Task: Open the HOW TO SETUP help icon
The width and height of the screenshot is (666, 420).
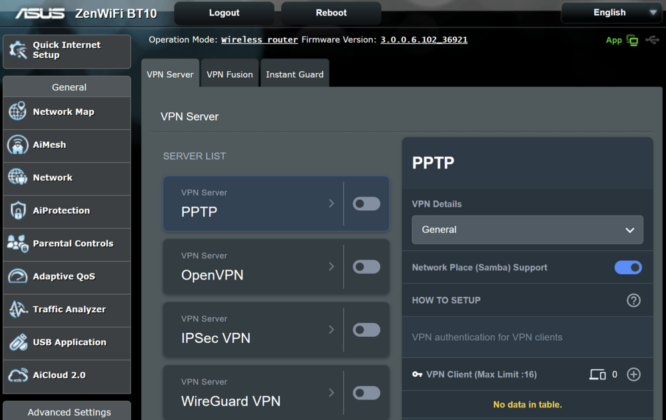Action: (x=633, y=300)
